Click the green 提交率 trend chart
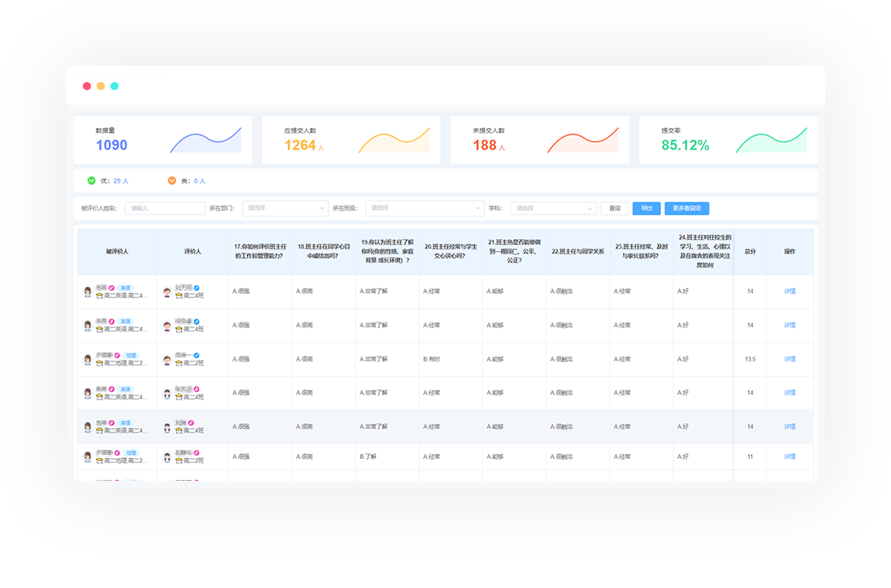Viewport: 891px width, 588px height. [x=771, y=141]
